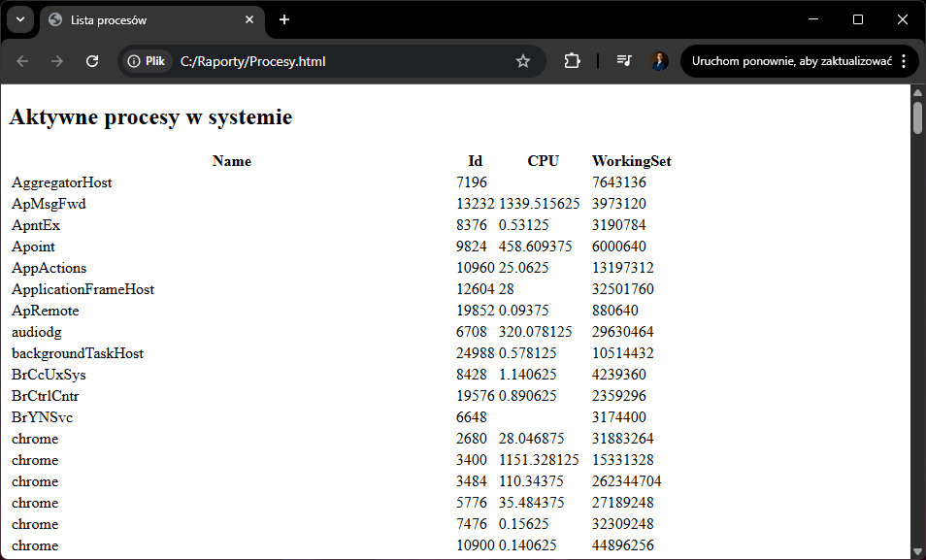The image size is (926, 560).
Task: Click the vertical scrollbar thumb
Action: pos(917,116)
